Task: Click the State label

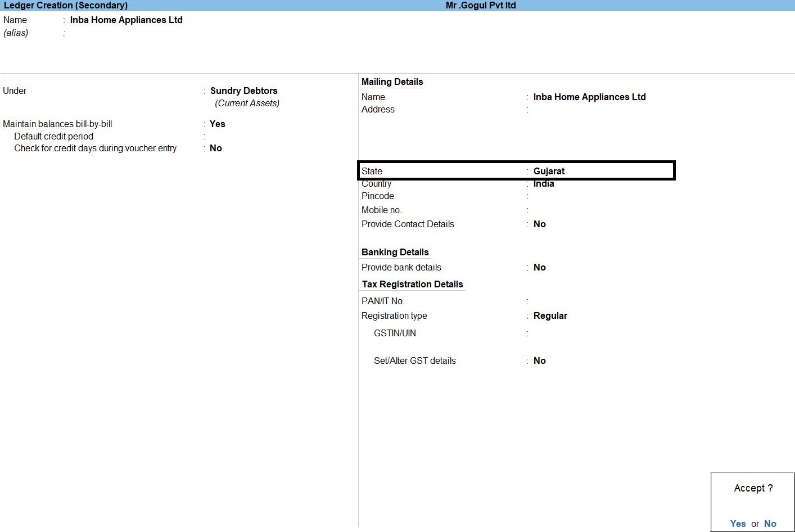Action: point(372,171)
